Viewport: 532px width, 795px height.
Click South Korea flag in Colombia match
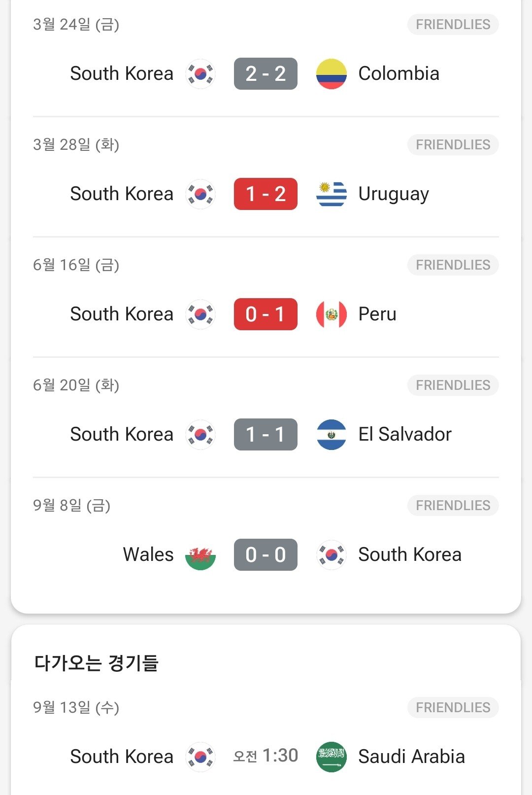coord(200,74)
